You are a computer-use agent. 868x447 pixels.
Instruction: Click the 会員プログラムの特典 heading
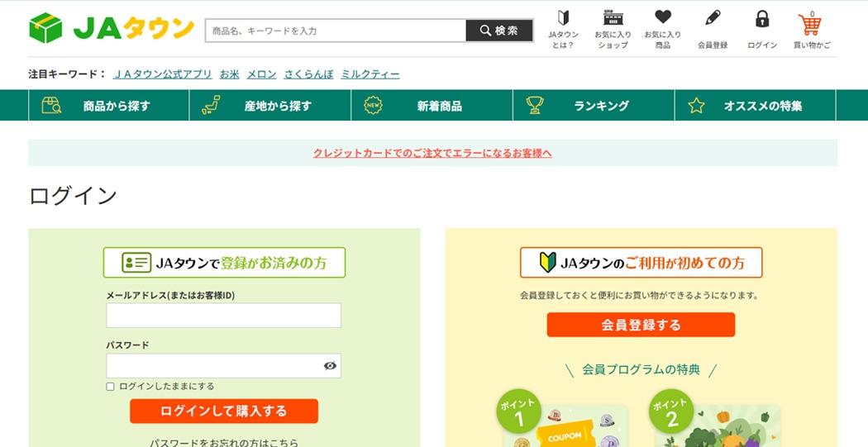click(x=641, y=369)
